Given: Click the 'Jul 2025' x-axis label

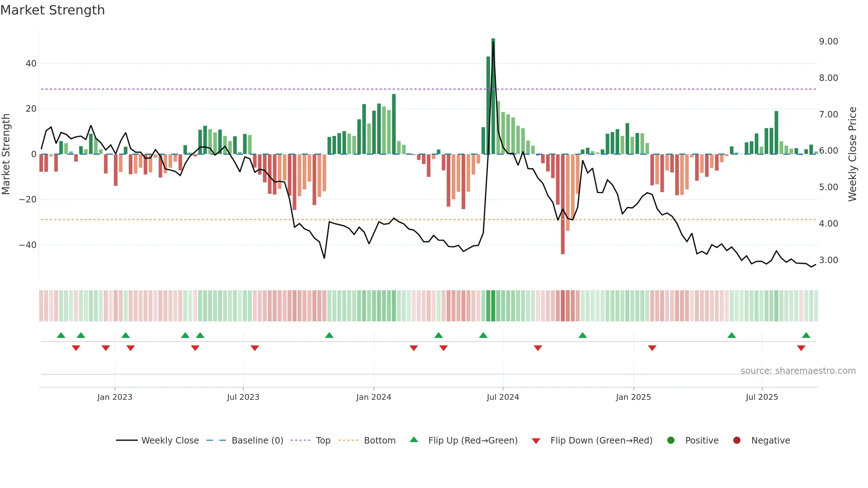Looking at the screenshot, I should (x=762, y=397).
